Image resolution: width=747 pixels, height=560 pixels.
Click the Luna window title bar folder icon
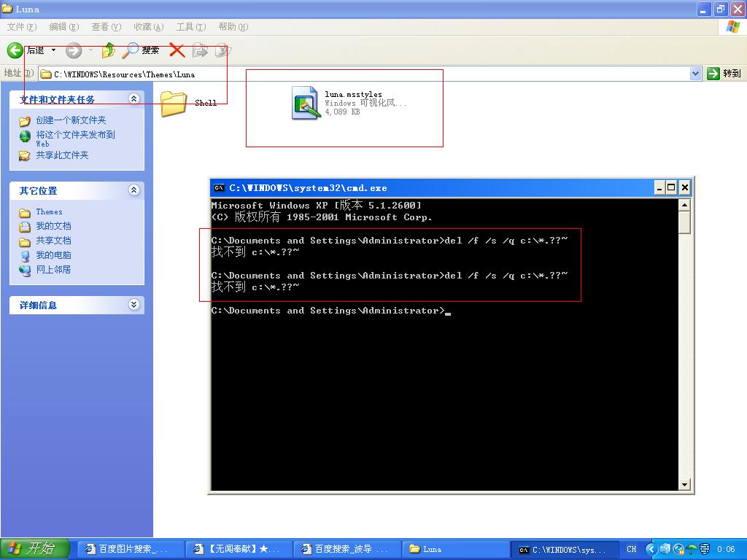click(7, 9)
